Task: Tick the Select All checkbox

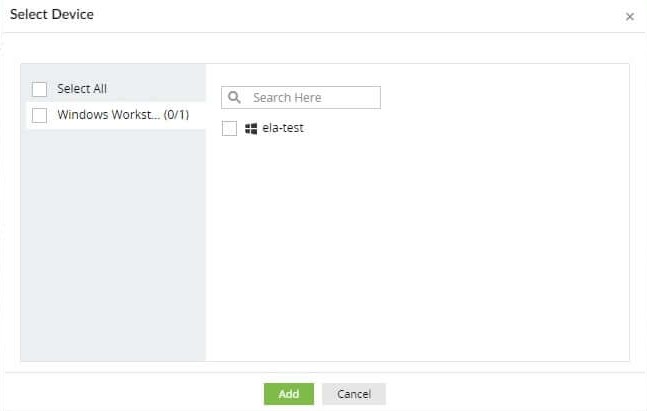Action: point(40,89)
